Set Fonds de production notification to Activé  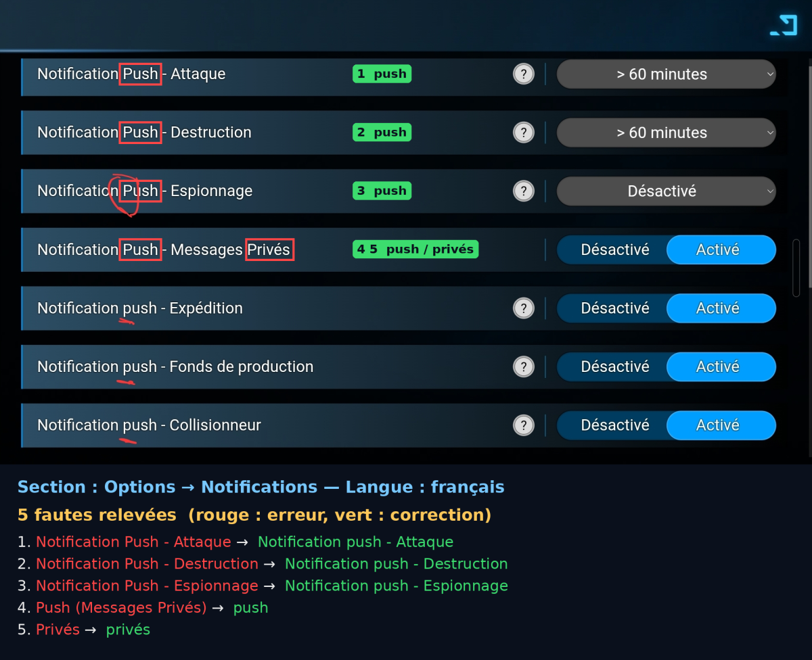(x=721, y=367)
